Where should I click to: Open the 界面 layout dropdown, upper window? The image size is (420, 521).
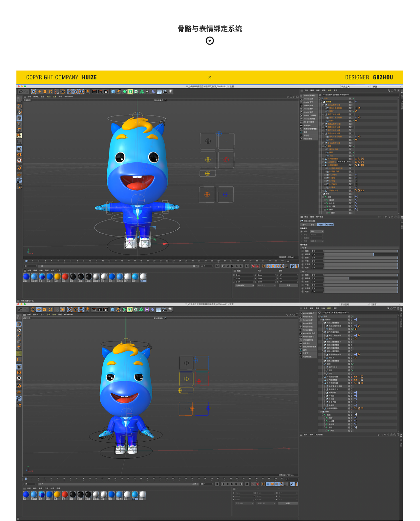point(387,87)
